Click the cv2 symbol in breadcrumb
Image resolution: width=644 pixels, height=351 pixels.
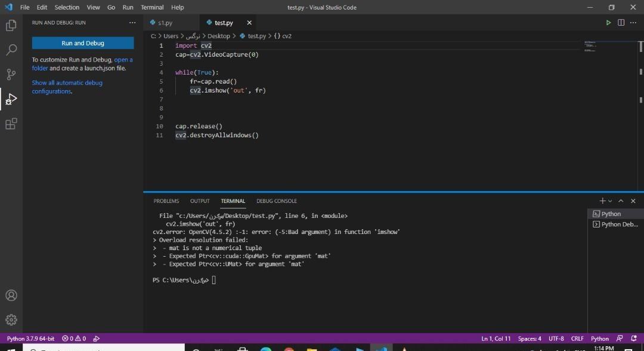tap(283, 36)
